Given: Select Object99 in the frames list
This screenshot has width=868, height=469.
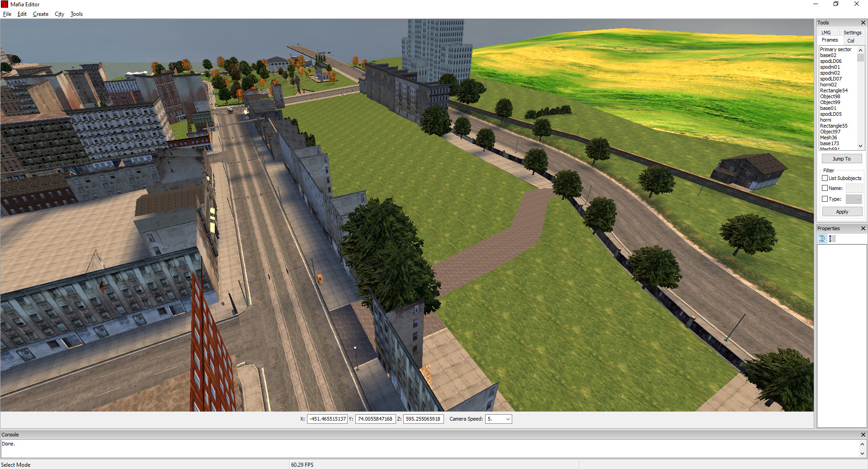Looking at the screenshot, I should point(830,102).
